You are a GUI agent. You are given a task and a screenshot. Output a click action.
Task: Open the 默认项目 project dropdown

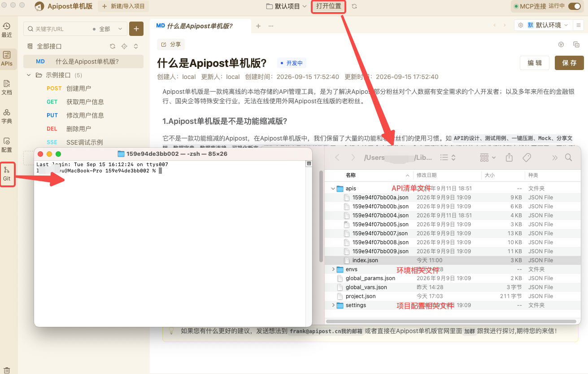point(287,6)
